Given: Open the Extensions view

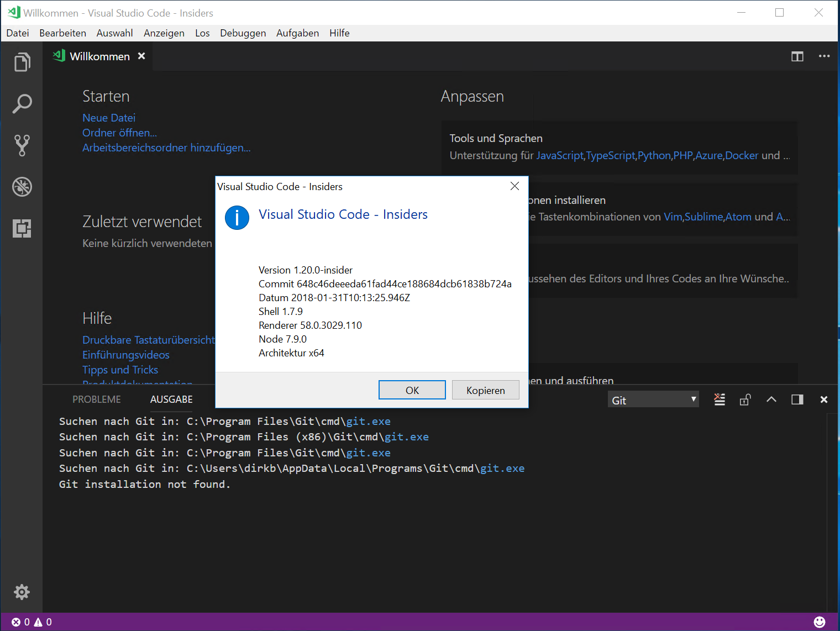Looking at the screenshot, I should coord(22,228).
